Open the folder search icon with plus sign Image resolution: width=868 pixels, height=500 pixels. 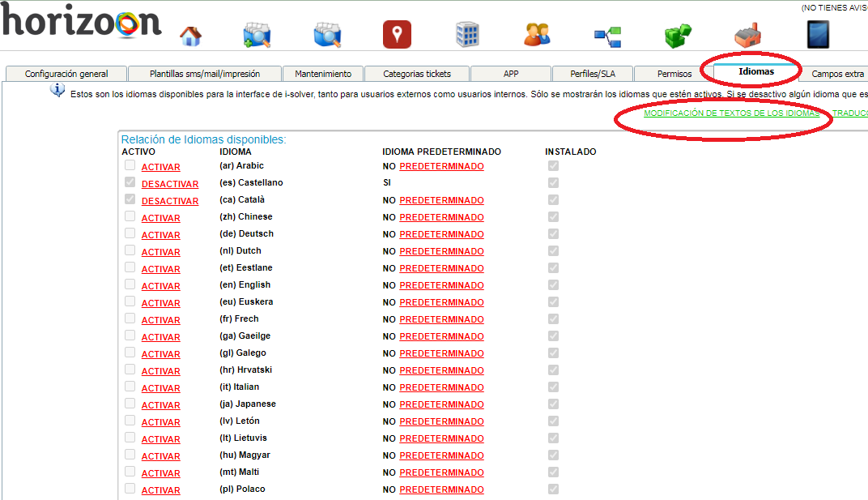pyautogui.click(x=257, y=35)
